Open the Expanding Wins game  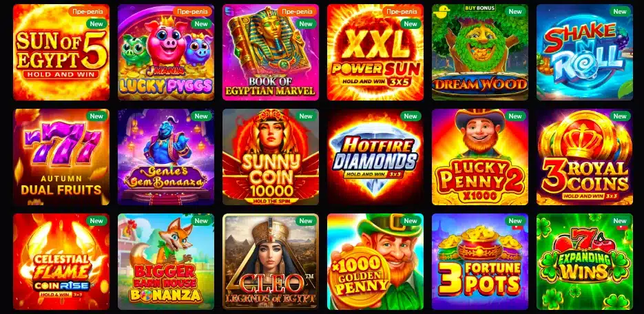pos(585,262)
